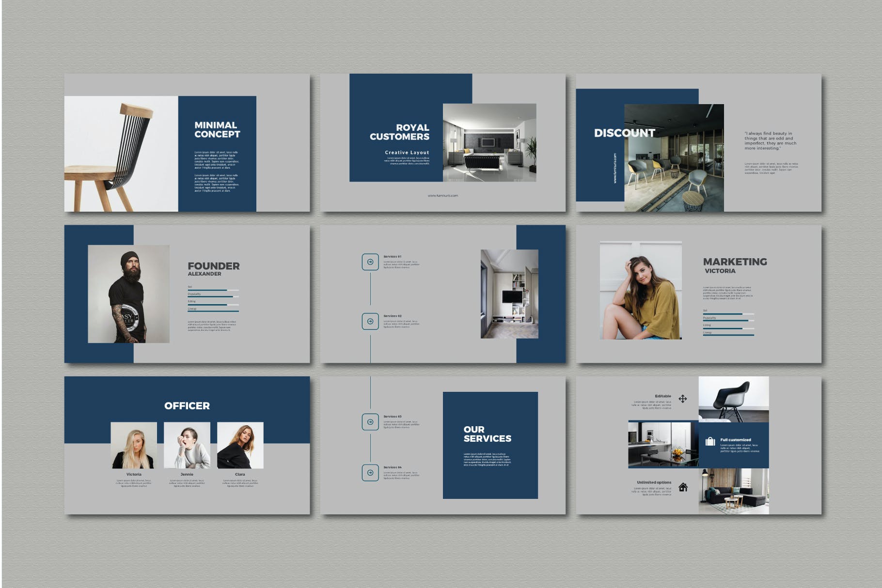Click the Services 03 label
Image resolution: width=882 pixels, height=588 pixels.
click(393, 417)
